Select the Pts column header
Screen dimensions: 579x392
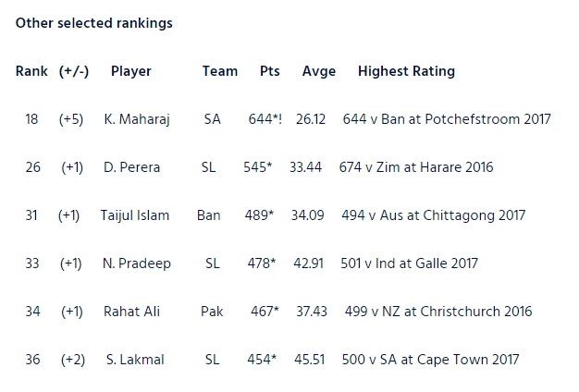pos(270,71)
